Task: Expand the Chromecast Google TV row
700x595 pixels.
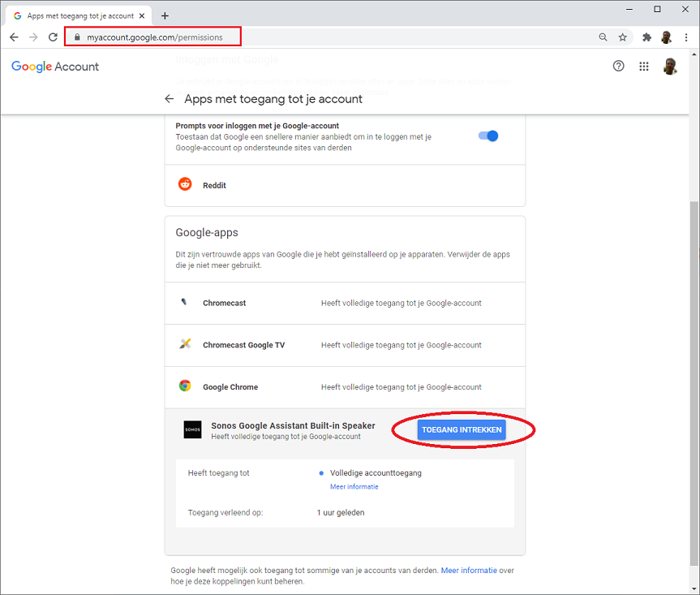Action: pos(345,345)
